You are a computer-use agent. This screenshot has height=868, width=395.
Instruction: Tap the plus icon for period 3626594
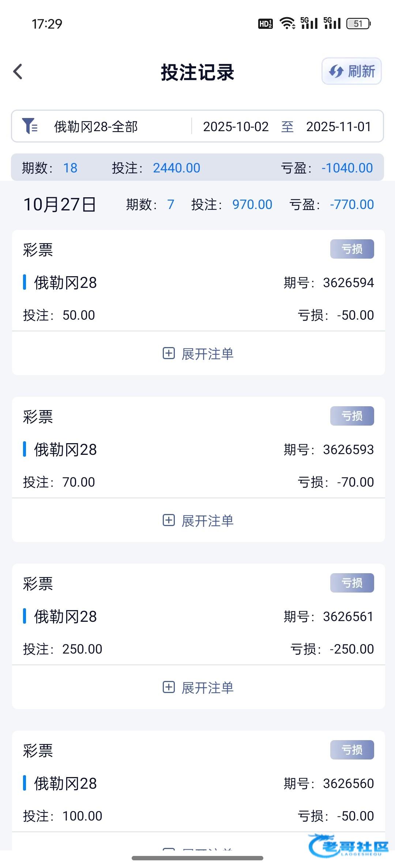point(169,353)
